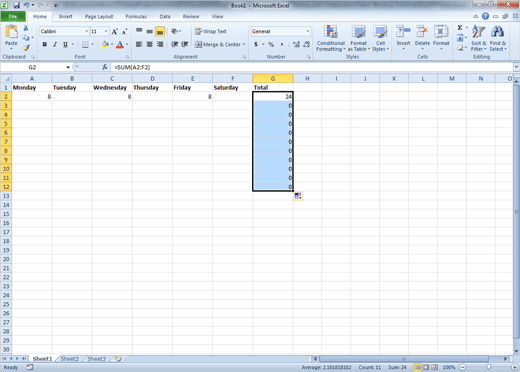Switch to the Review tab

[x=191, y=16]
